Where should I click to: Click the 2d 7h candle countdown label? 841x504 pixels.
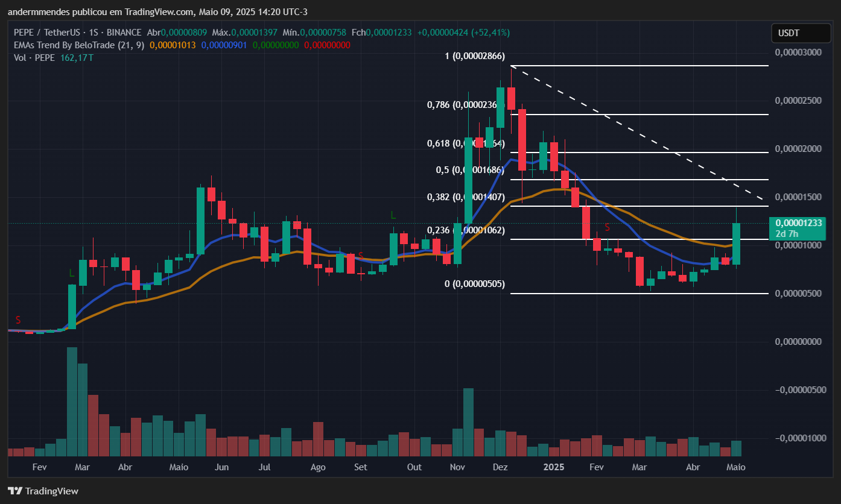pyautogui.click(x=787, y=233)
